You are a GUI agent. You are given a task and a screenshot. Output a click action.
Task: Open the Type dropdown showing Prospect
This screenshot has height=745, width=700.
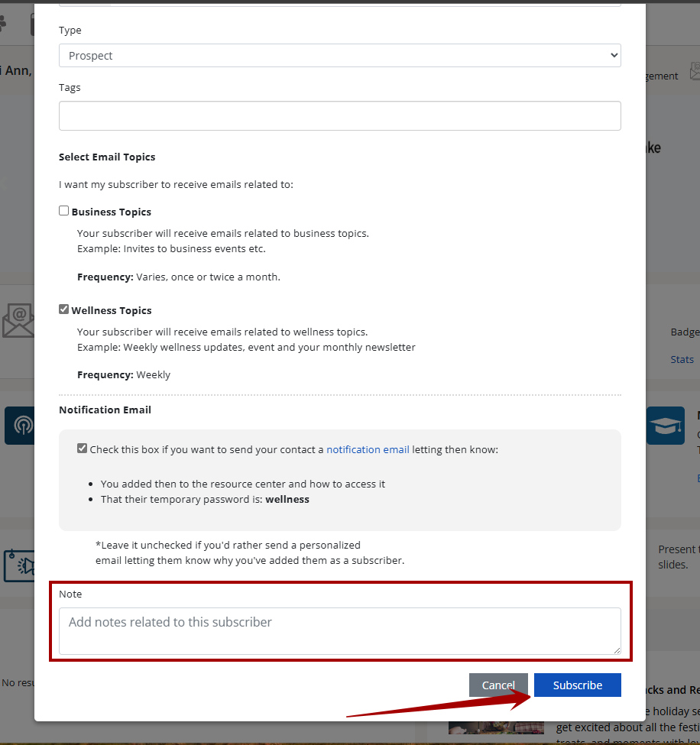(x=339, y=56)
